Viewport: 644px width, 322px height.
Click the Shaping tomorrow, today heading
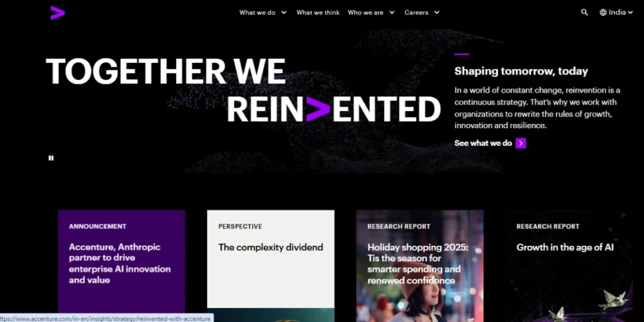(x=521, y=71)
